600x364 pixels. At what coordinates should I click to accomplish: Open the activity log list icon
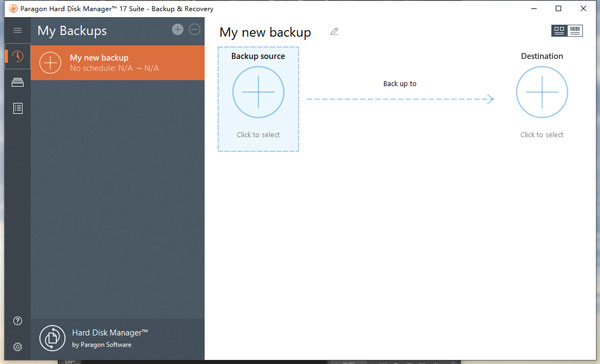click(x=18, y=108)
